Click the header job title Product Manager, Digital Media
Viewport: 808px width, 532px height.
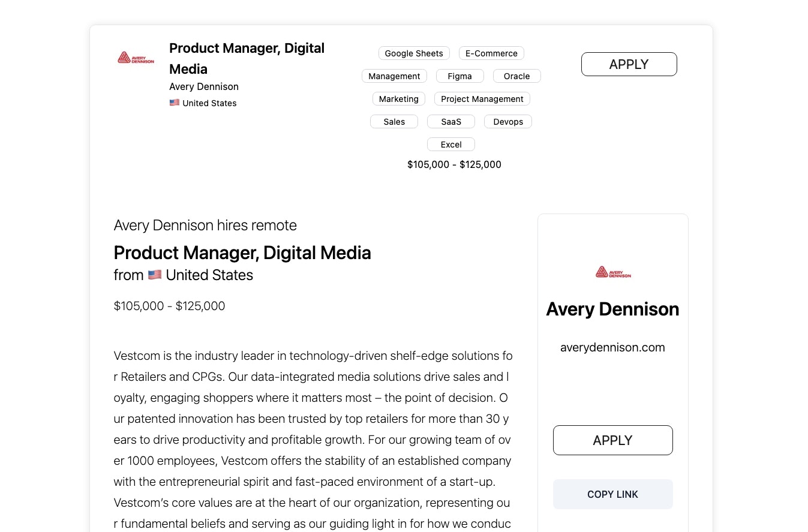(x=247, y=58)
